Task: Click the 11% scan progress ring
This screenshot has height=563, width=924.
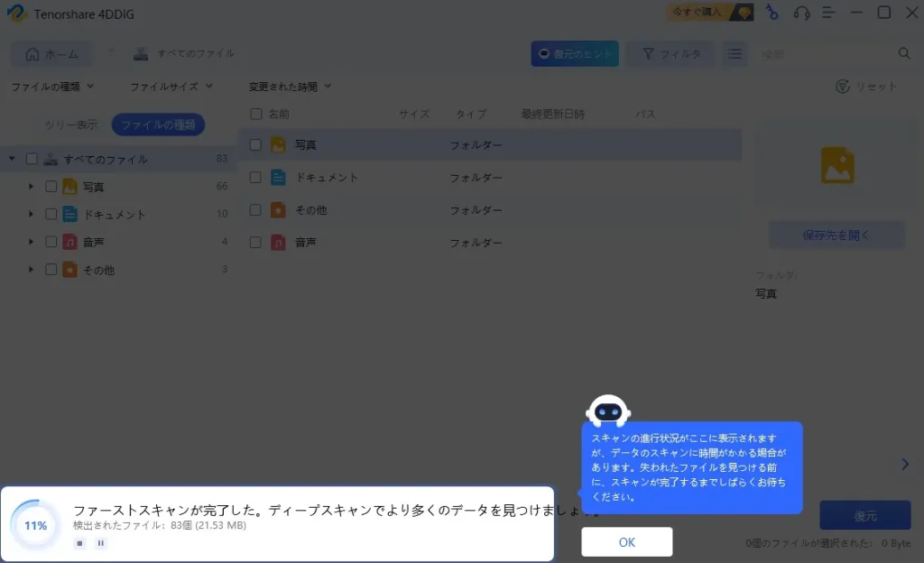Action: point(36,525)
